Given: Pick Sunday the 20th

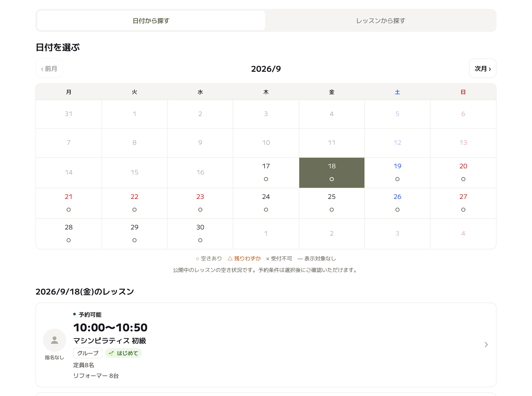Looking at the screenshot, I should coord(463,173).
